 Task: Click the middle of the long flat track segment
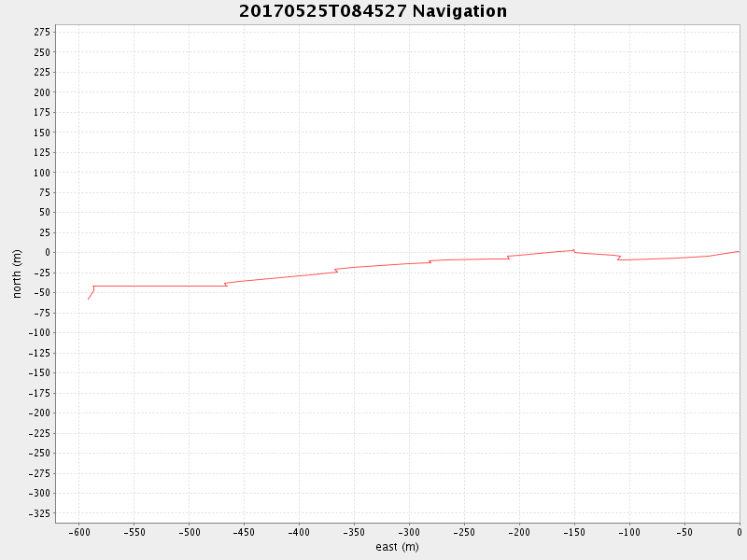[x=159, y=286]
